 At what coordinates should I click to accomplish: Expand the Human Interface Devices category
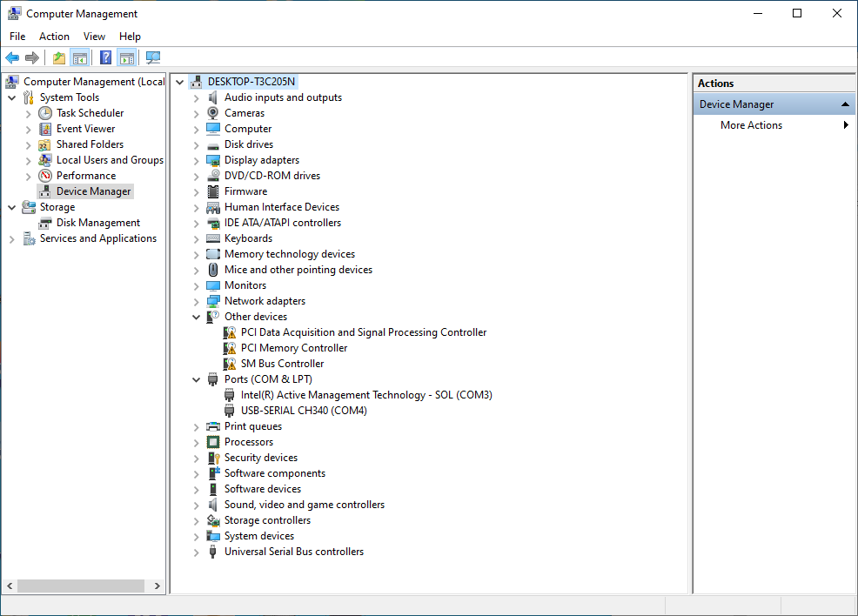coord(196,208)
